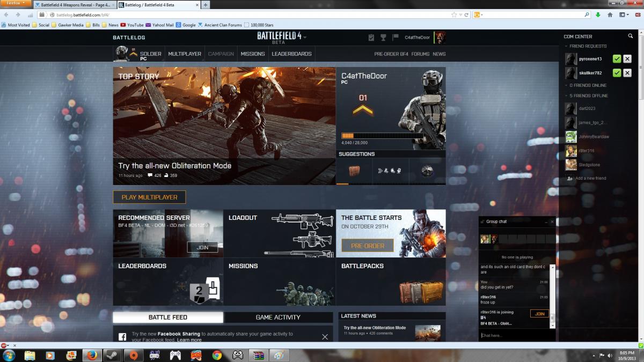Accept skullker782's friend request
Viewport: 644px width, 362px height.
point(617,73)
